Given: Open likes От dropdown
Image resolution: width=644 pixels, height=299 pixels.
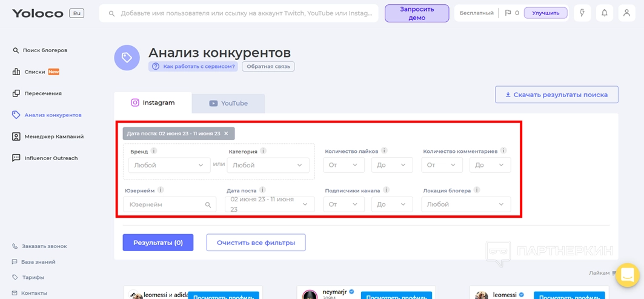Looking at the screenshot, I should (344, 165).
